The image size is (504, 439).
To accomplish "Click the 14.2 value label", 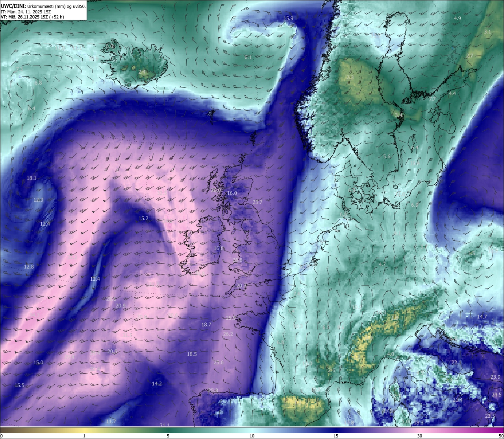I will point(157,384).
